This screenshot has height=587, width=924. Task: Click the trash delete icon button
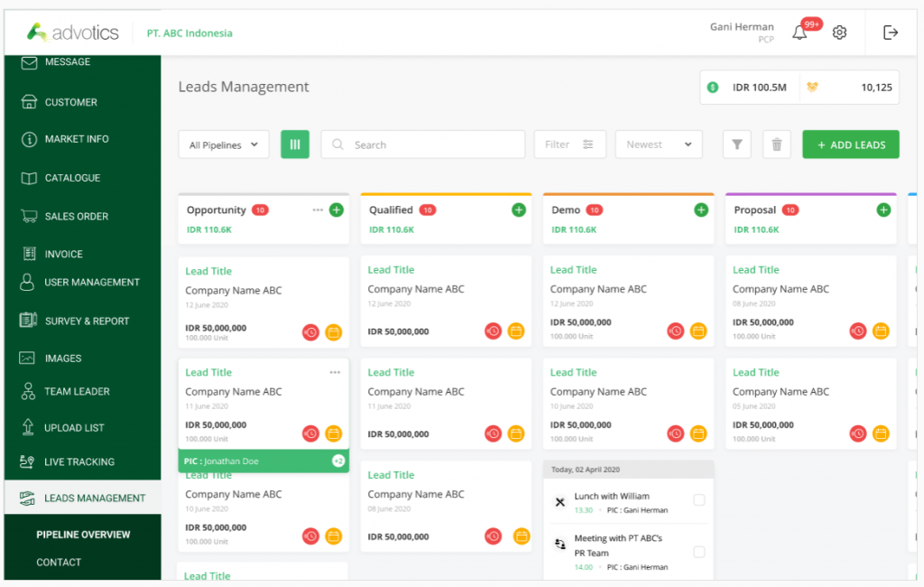(x=777, y=144)
